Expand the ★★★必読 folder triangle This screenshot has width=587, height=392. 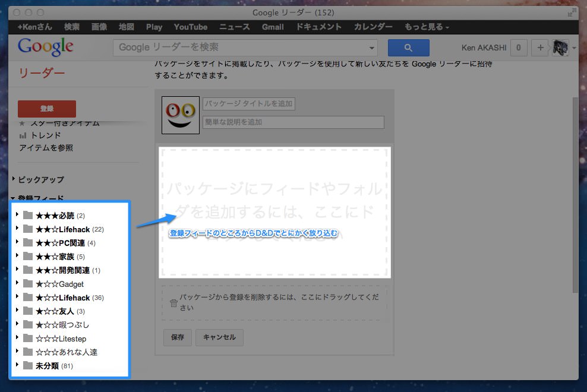[x=17, y=214]
